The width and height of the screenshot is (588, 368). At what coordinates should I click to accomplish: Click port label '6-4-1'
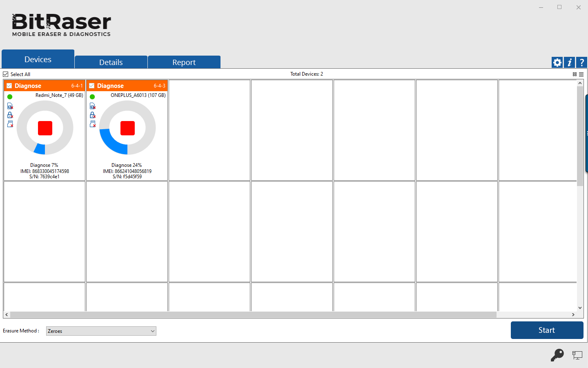[77, 86]
